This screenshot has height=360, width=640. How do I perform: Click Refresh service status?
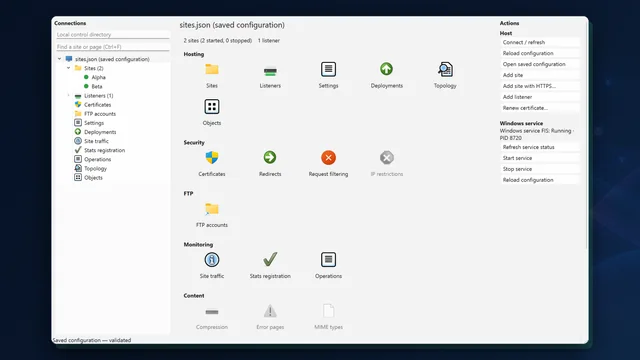[x=540, y=147]
